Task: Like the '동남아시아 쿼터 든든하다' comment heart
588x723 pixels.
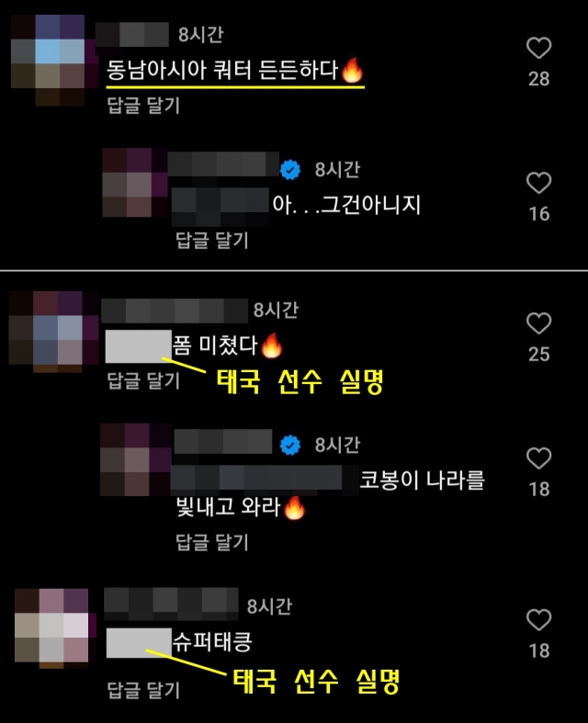Action: (x=538, y=48)
